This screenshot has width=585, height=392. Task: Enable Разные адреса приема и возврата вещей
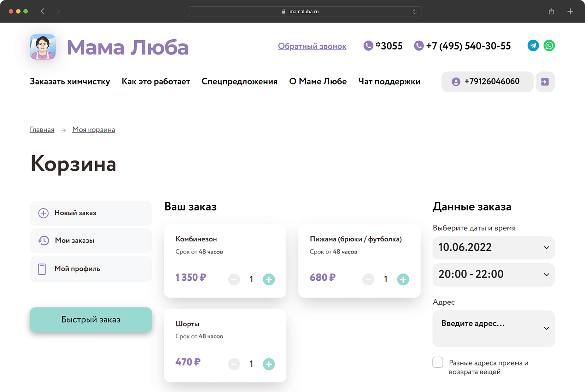pos(438,362)
